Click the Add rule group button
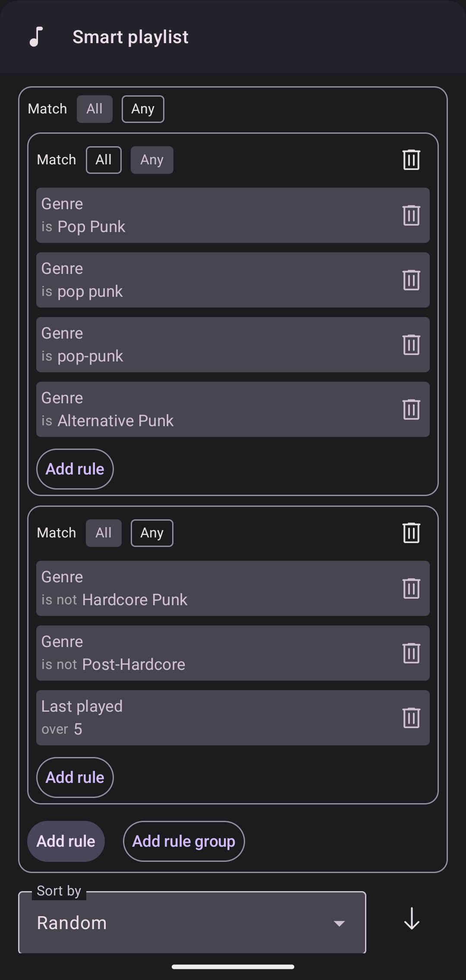Image resolution: width=466 pixels, height=980 pixels. (x=184, y=842)
